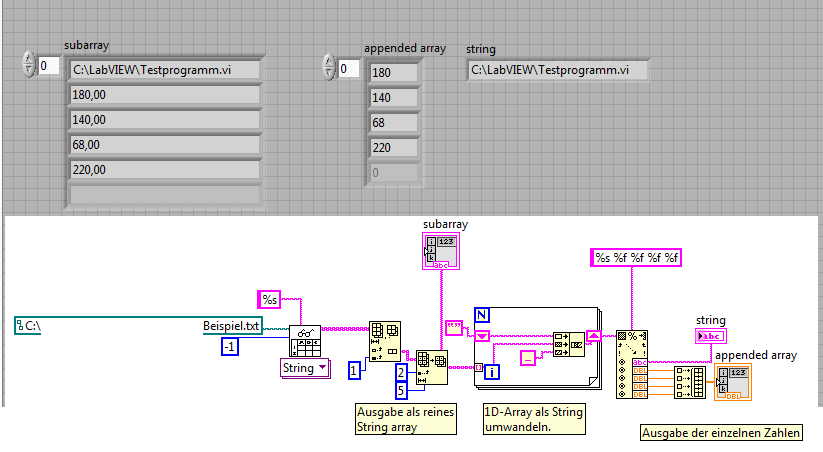Select the '%s %f %f %f %f' format constant
This screenshot has height=452, width=823.
tap(636, 258)
